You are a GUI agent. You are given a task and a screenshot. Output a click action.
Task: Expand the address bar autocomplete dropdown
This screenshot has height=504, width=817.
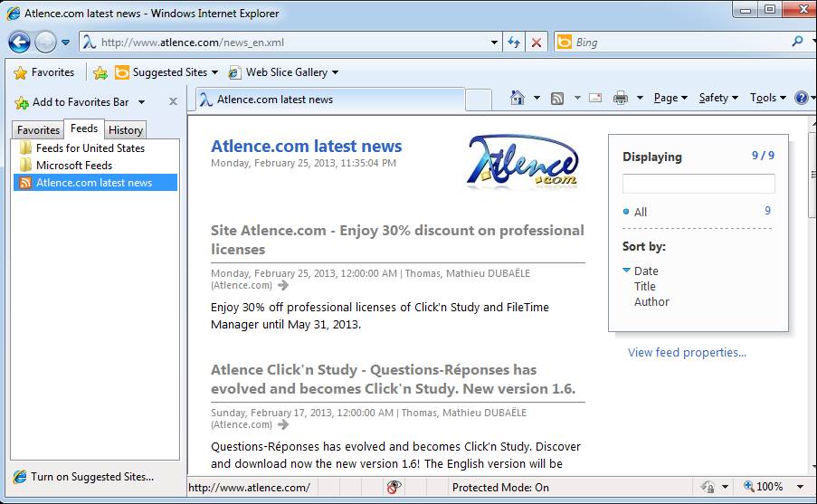pos(494,43)
